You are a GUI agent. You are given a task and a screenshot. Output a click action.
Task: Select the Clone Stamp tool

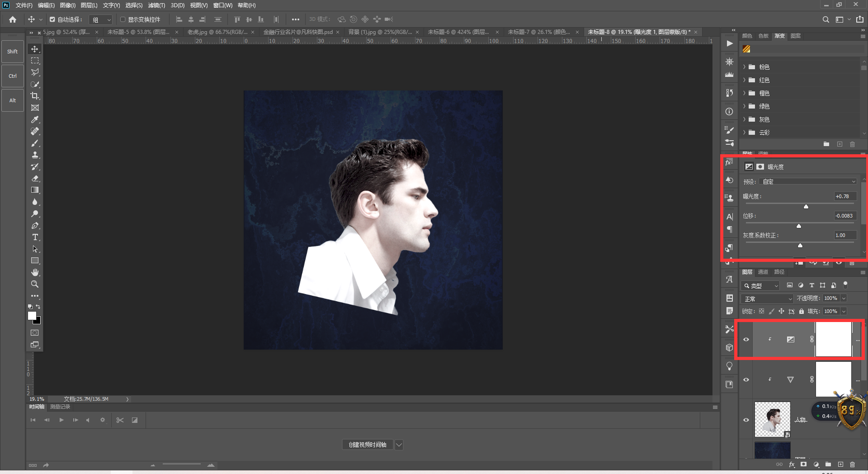click(35, 155)
